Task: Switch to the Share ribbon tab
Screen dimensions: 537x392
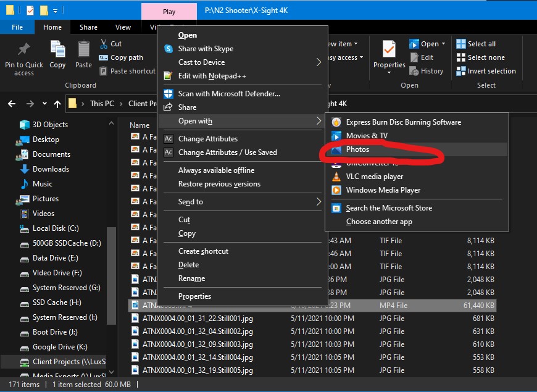Action: point(88,27)
